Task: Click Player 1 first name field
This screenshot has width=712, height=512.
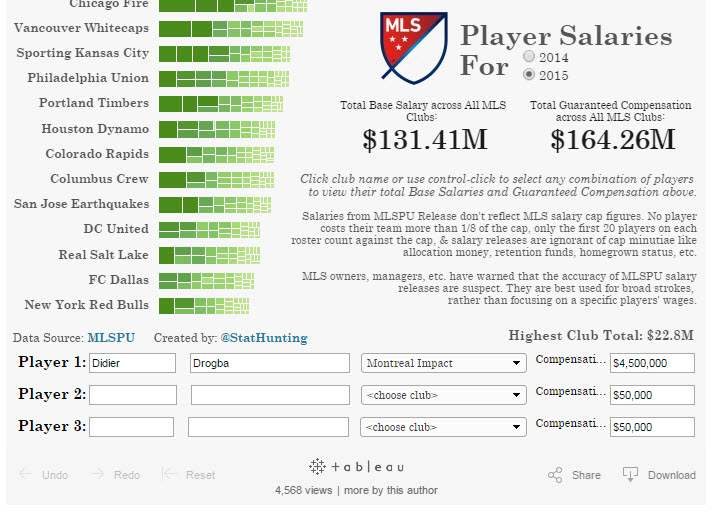Action: 132,364
